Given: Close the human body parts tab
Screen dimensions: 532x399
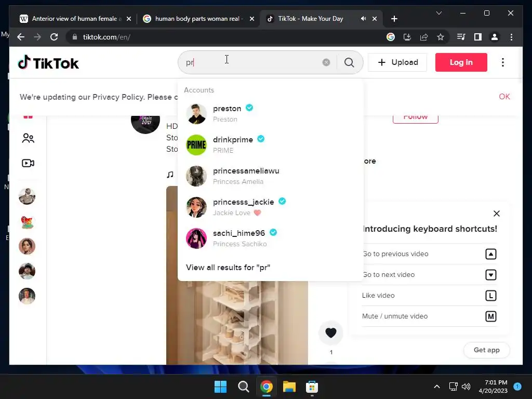Looking at the screenshot, I should click(x=252, y=19).
